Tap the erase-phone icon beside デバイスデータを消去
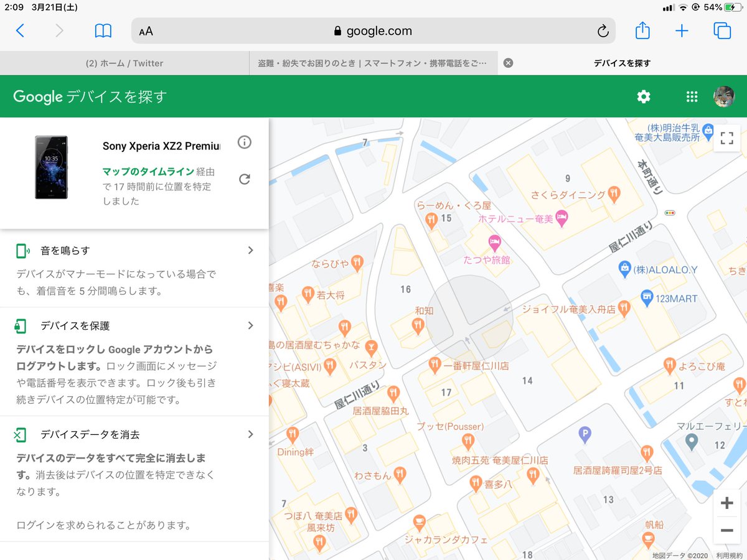This screenshot has width=747, height=560. pos(21,435)
